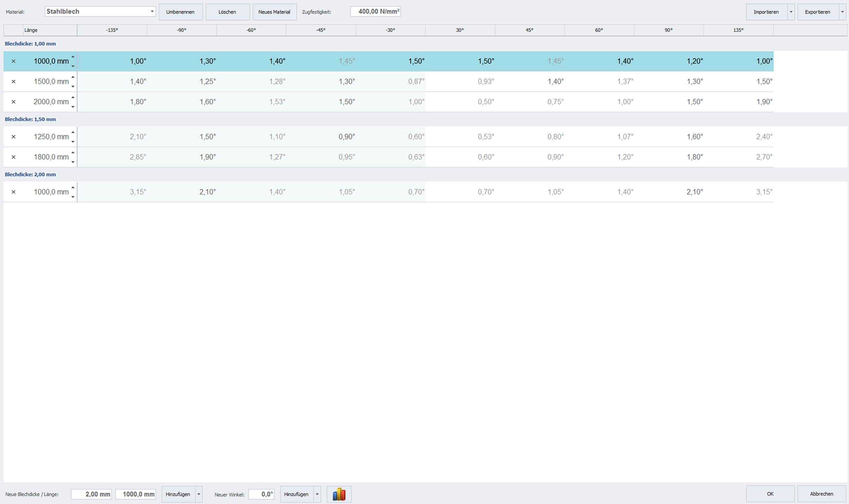The height and width of the screenshot is (504, 849).
Task: Click the Umbenennen button
Action: coord(180,12)
